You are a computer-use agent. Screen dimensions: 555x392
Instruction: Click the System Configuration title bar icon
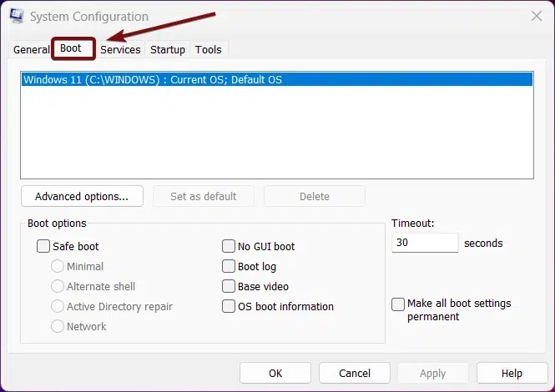click(x=17, y=16)
